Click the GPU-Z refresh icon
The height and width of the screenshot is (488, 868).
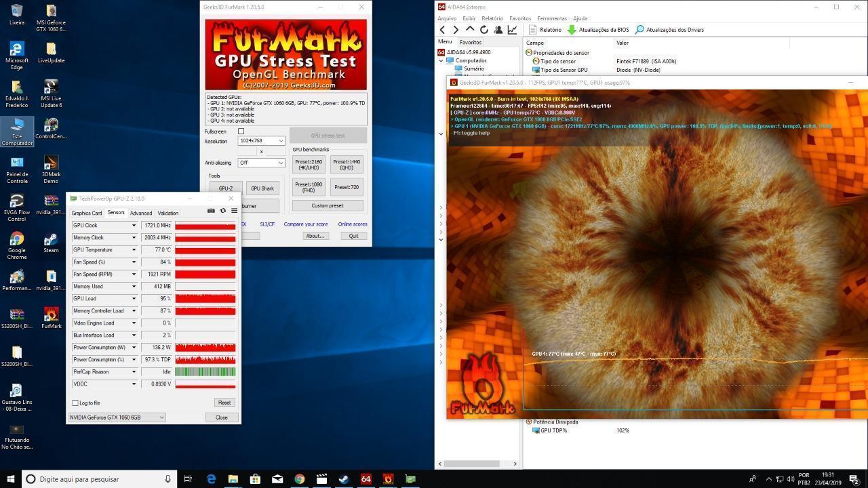tap(223, 211)
